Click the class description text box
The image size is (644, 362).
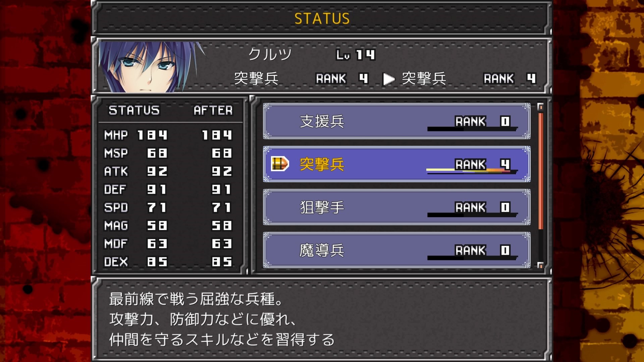pos(321,319)
